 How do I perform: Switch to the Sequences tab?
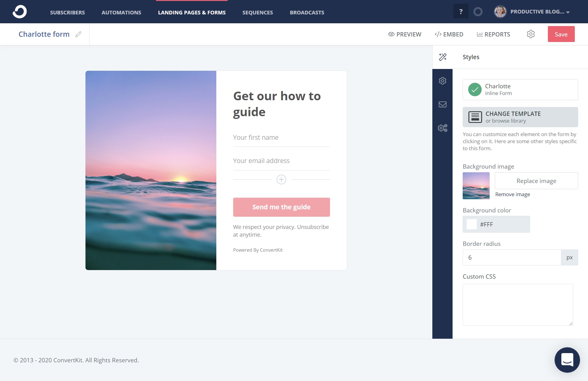pyautogui.click(x=258, y=13)
